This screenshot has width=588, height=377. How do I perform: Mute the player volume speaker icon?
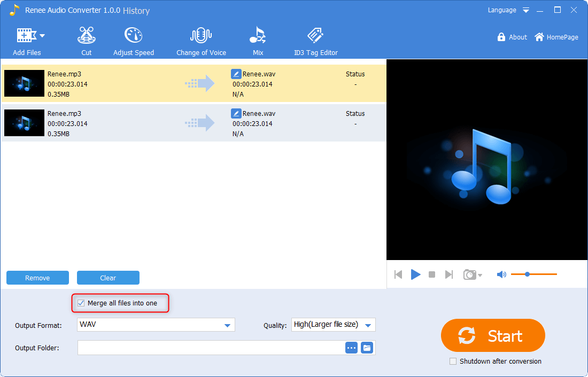click(501, 274)
